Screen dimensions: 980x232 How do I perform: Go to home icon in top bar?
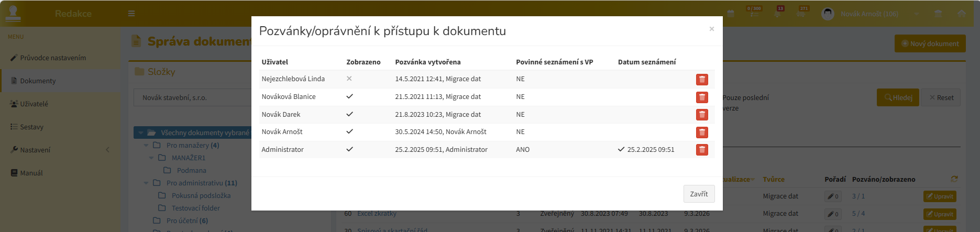pyautogui.click(x=962, y=14)
